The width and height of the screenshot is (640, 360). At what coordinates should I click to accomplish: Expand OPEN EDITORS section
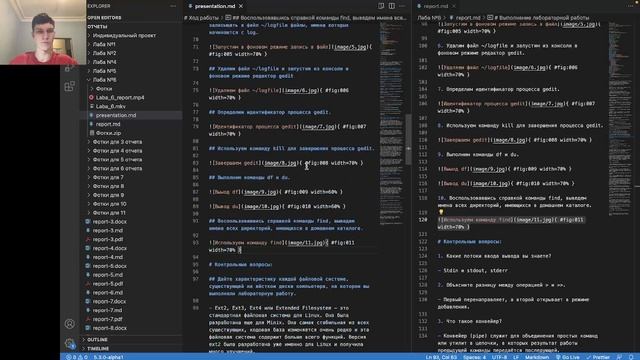104,18
